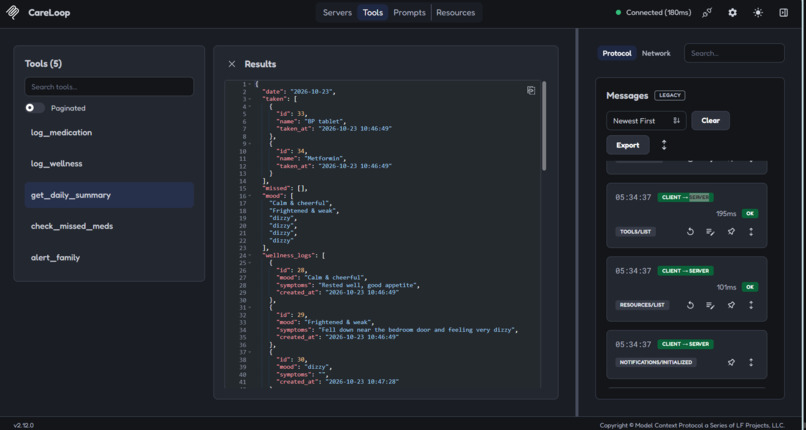Click the NOTIFICATIONS/INITIALIZED method label

655,362
